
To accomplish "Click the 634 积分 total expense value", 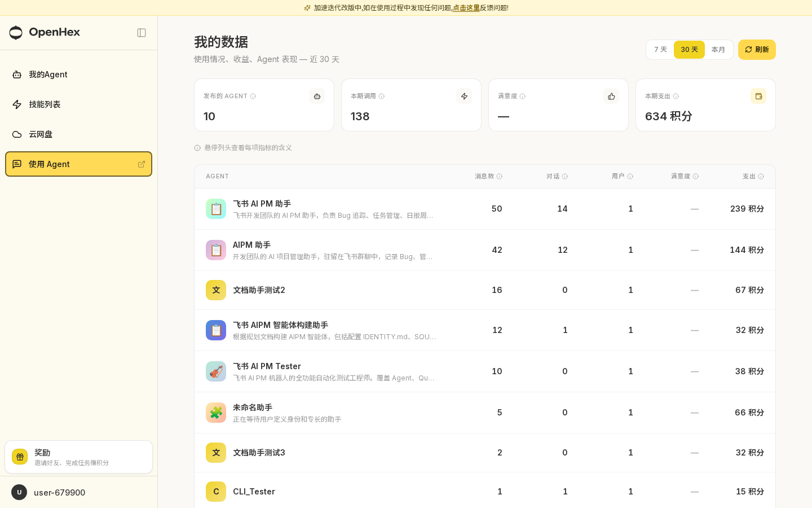I will click(x=669, y=116).
